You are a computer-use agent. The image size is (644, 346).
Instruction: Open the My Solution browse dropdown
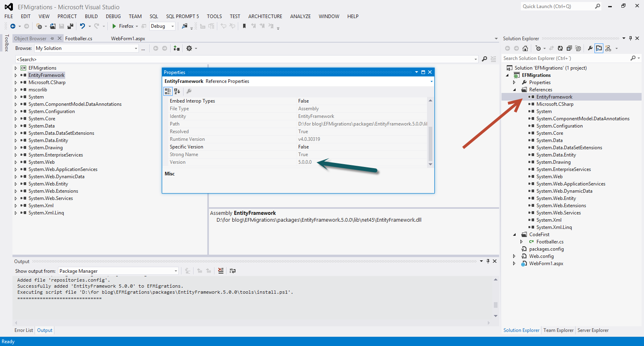coord(136,48)
